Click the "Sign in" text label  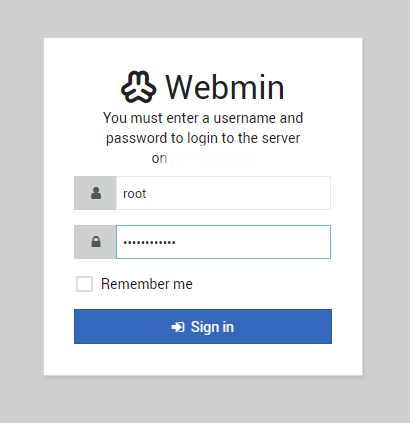pos(212,327)
